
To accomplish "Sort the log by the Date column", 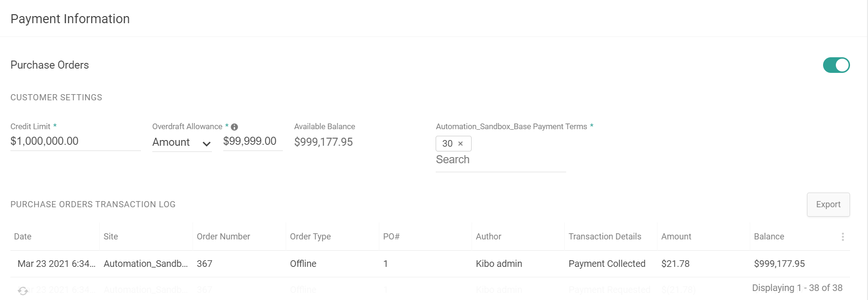I will click(x=22, y=237).
